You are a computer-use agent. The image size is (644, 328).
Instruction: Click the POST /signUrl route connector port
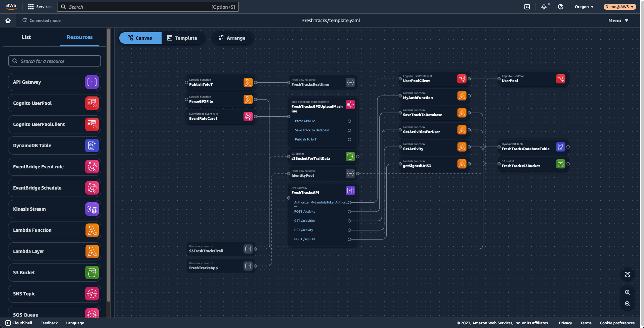(x=349, y=239)
